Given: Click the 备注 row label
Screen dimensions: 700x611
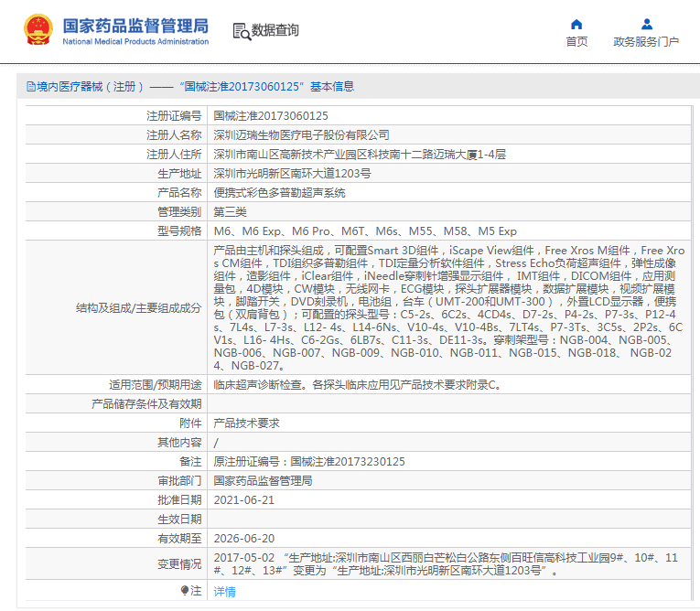Looking at the screenshot, I should pyautogui.click(x=190, y=462).
